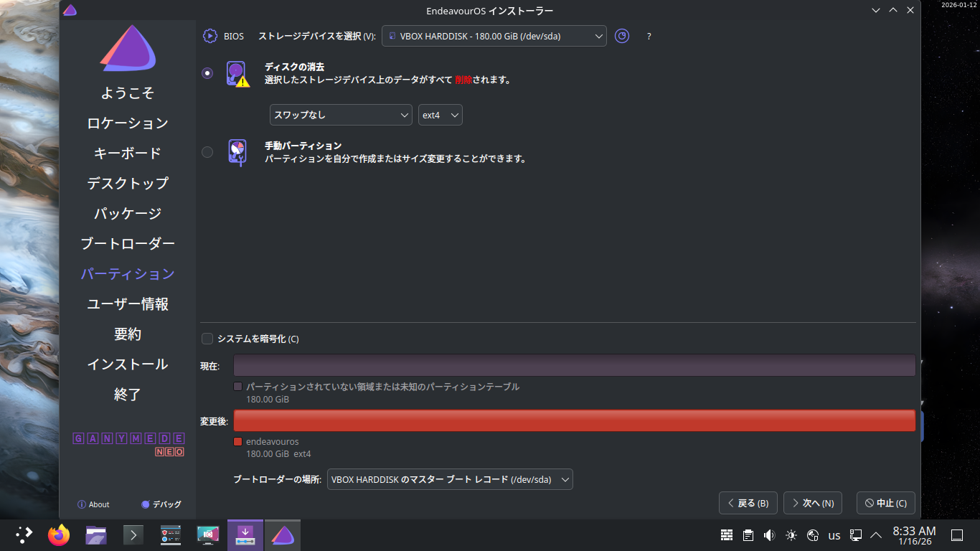Open the network connections tray icon
Screen dimensions: 980x551
(856, 534)
